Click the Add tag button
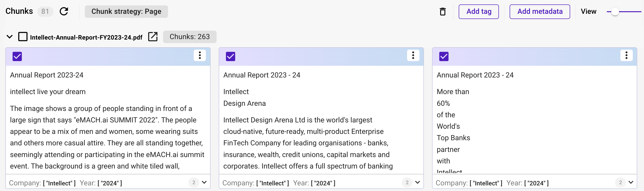This screenshot has height=191, width=644. click(x=479, y=11)
